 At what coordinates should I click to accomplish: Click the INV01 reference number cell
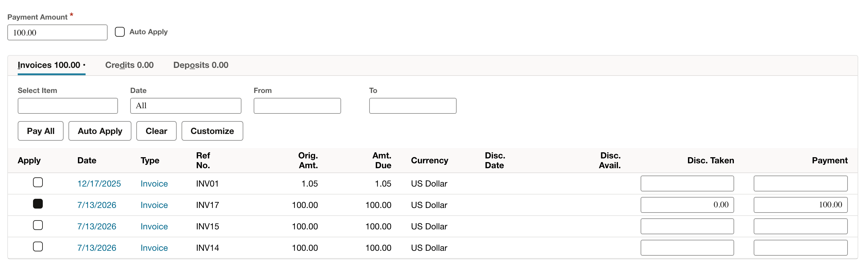tap(207, 184)
